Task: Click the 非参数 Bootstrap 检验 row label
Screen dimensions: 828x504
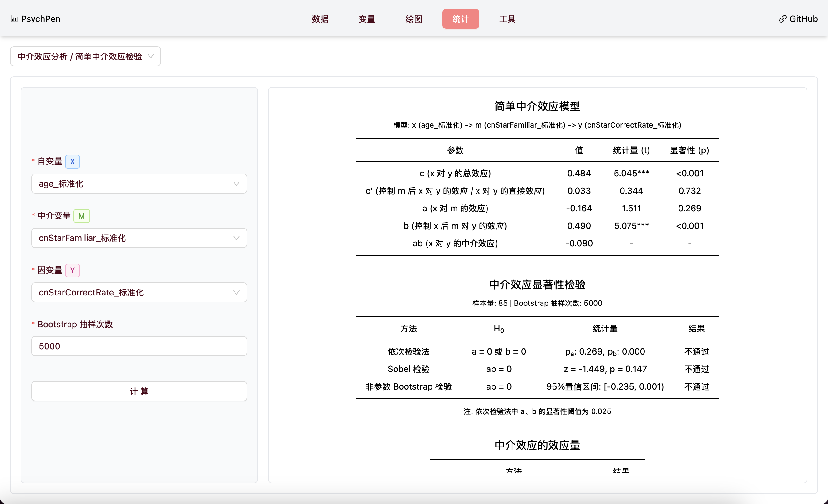Action: [x=408, y=386]
